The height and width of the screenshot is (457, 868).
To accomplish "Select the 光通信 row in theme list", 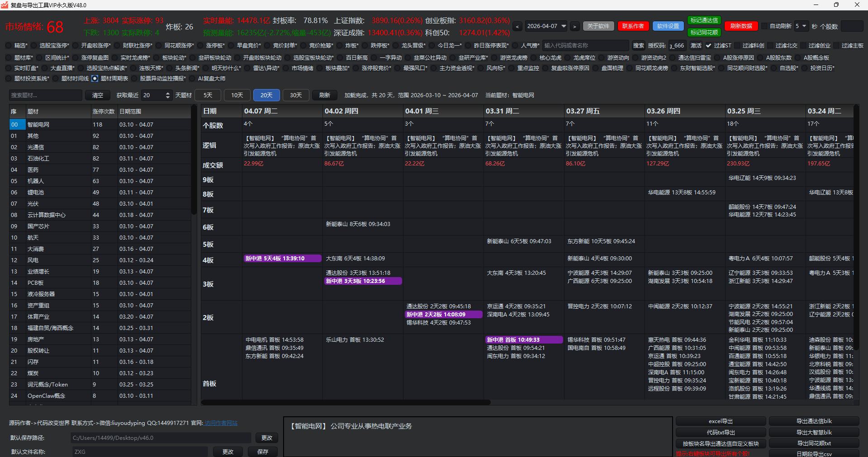I will coord(36,147).
